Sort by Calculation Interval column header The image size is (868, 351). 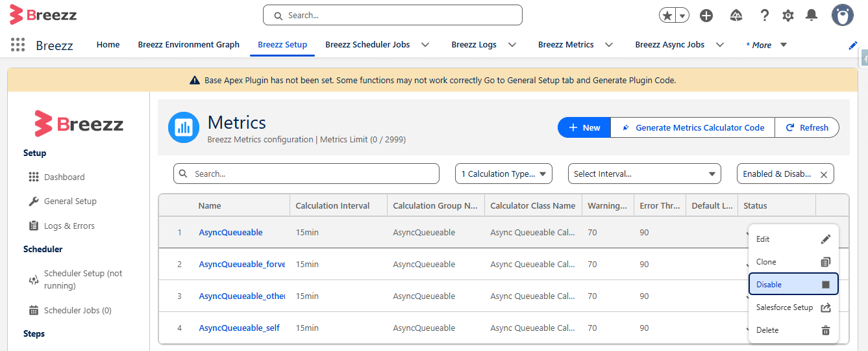coord(332,205)
